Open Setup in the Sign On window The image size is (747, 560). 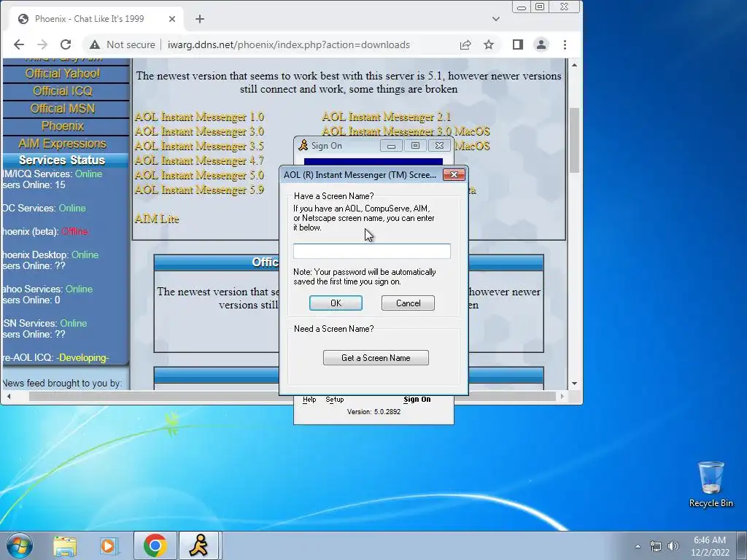click(x=334, y=400)
